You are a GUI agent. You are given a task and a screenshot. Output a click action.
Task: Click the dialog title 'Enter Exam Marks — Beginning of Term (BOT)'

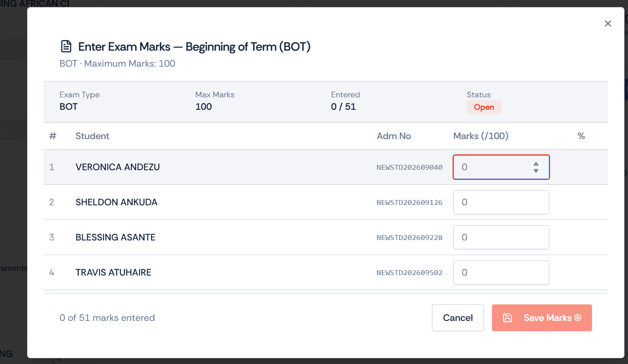[194, 47]
